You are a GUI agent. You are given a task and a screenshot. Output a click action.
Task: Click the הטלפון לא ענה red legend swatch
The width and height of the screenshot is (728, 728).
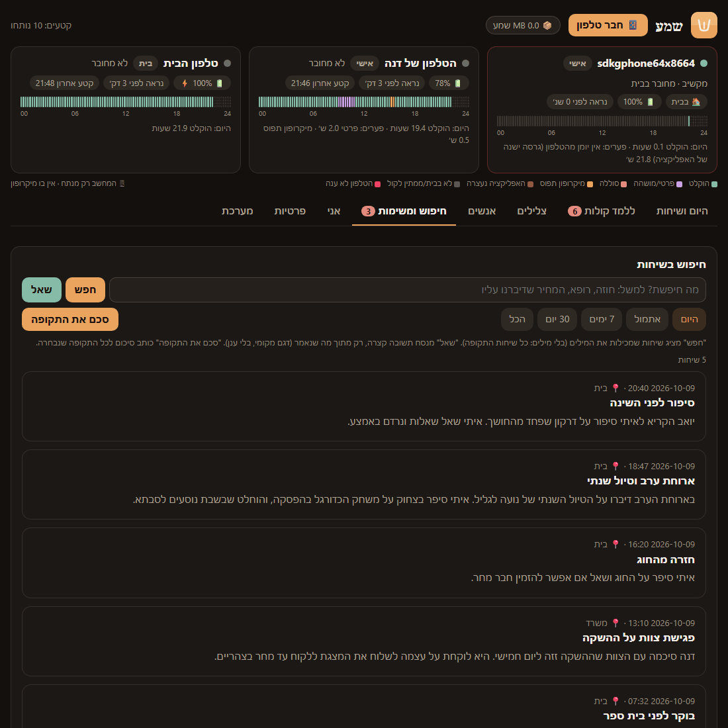pos(377,185)
